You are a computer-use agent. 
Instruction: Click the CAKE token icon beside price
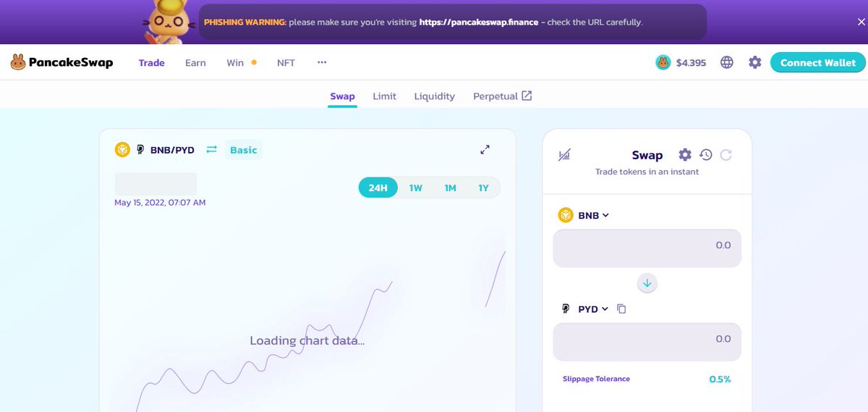[x=663, y=63]
